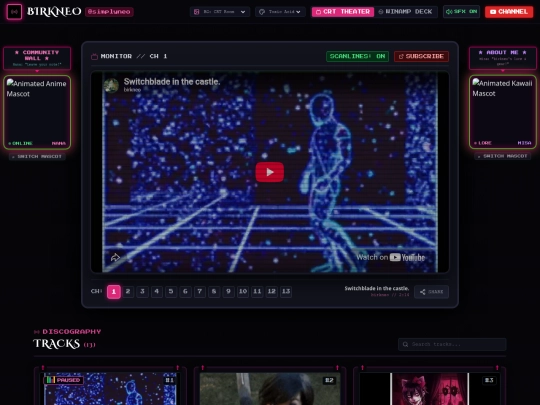Screen dimensions: 540x405
Task: Open Watch on YouTube link
Action: [391, 257]
